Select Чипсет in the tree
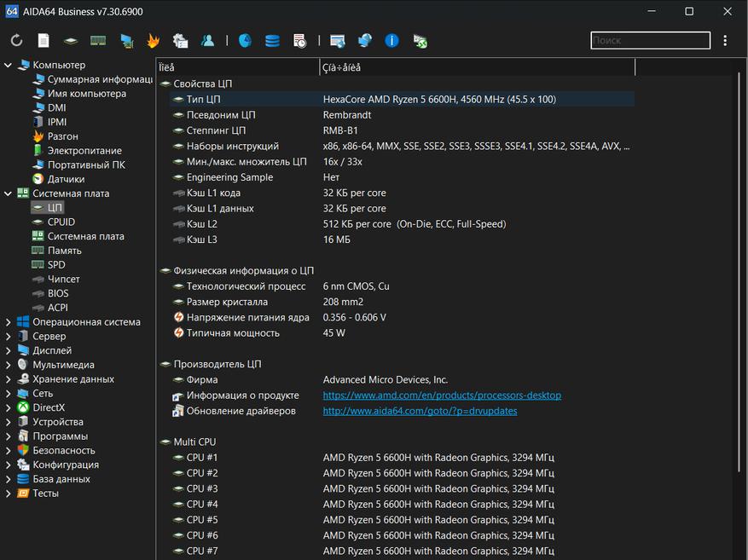Viewport: 748px width, 560px height. 55,280
